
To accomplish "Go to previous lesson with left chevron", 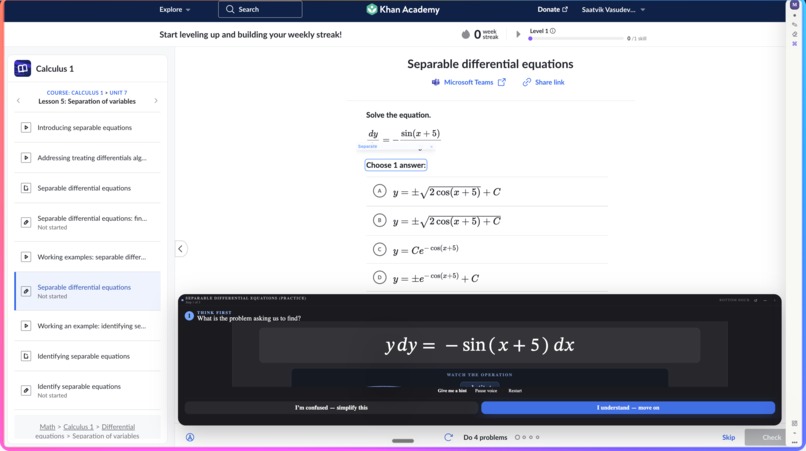I will click(19, 101).
